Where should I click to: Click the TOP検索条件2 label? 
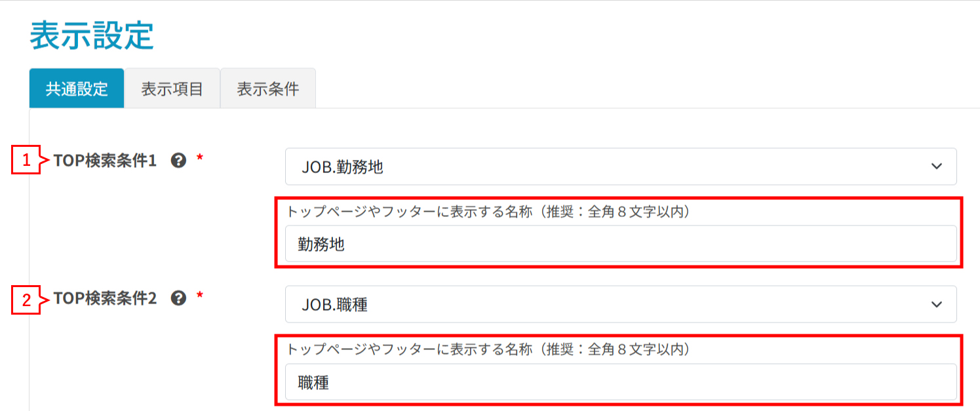coord(105,299)
